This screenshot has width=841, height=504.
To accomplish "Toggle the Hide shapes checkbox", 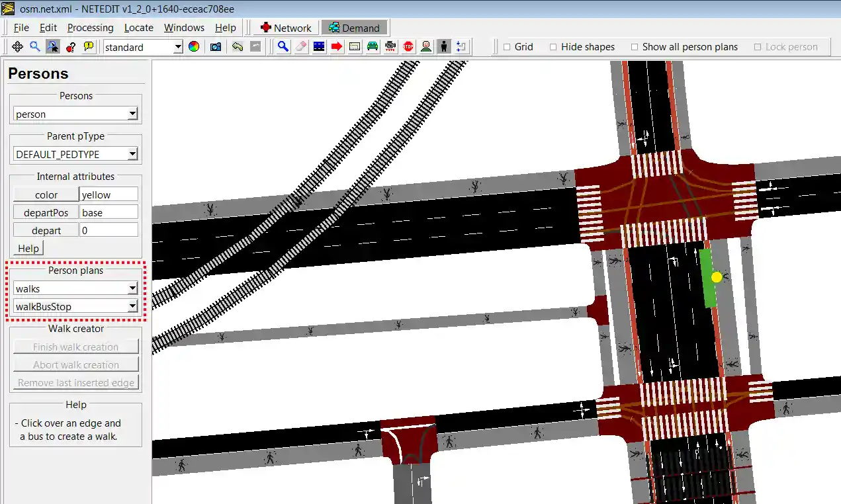I will 553,47.
